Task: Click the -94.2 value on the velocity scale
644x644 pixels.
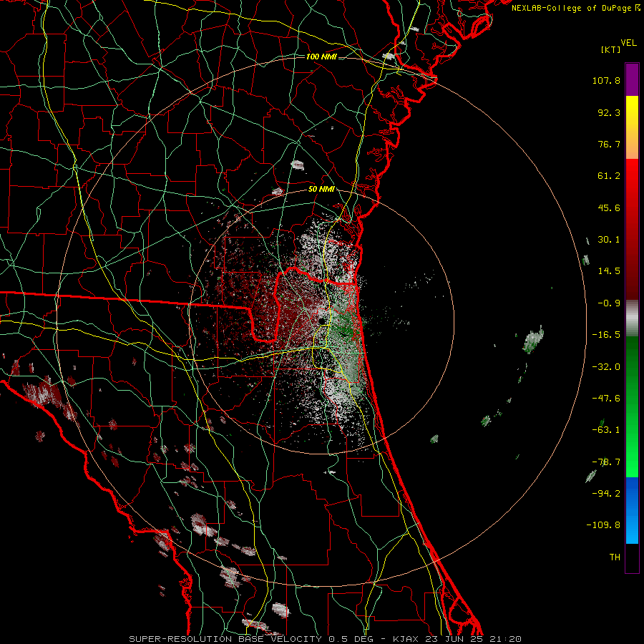Action: coord(606,494)
